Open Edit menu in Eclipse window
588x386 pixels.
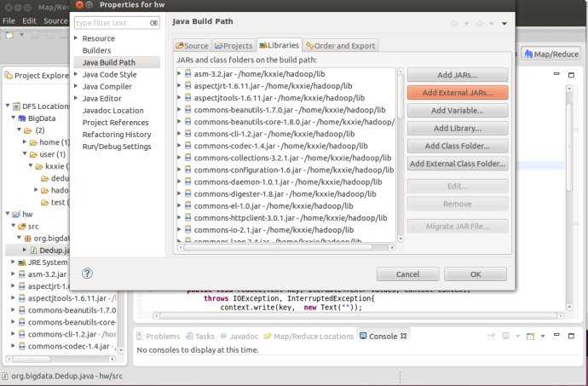click(x=29, y=20)
